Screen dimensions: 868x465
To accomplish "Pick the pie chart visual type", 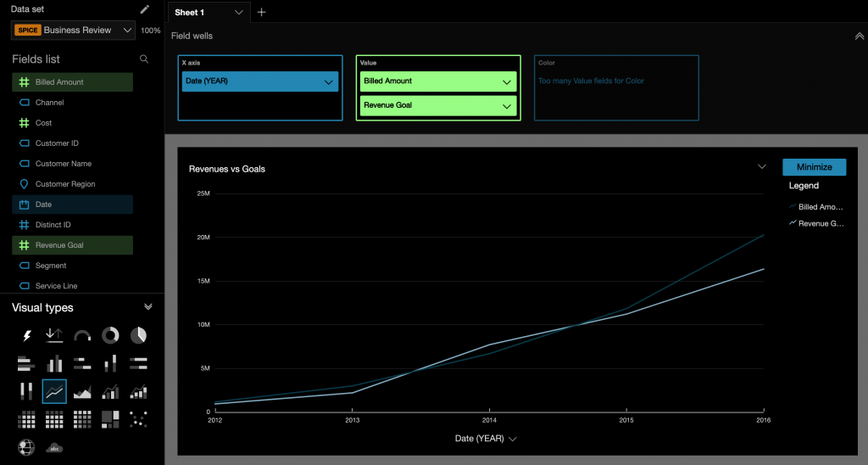I will pos(138,336).
